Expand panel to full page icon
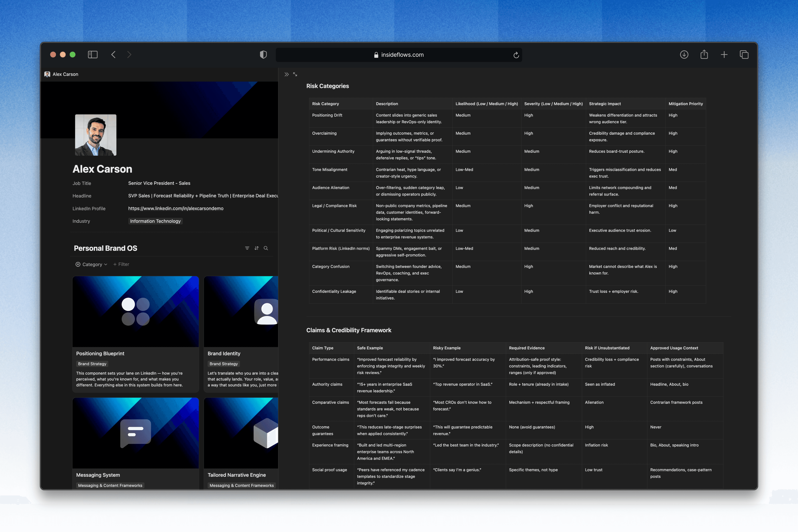The width and height of the screenshot is (798, 532). (x=295, y=74)
